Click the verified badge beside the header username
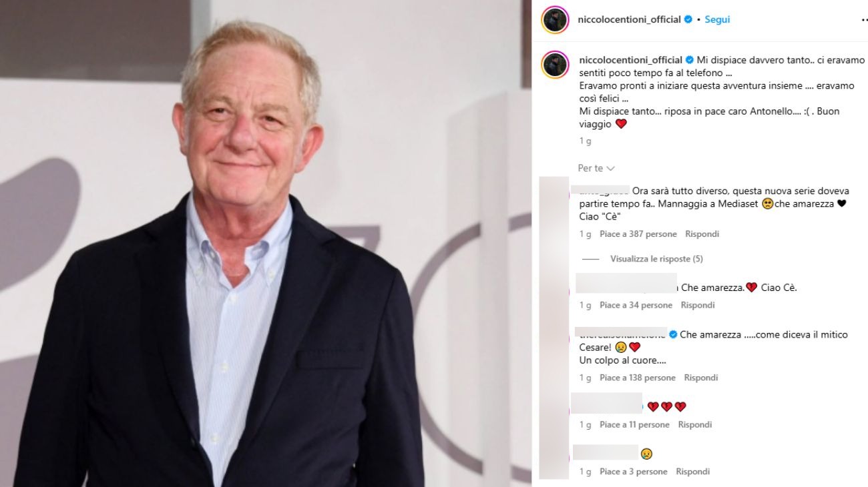 (x=688, y=20)
